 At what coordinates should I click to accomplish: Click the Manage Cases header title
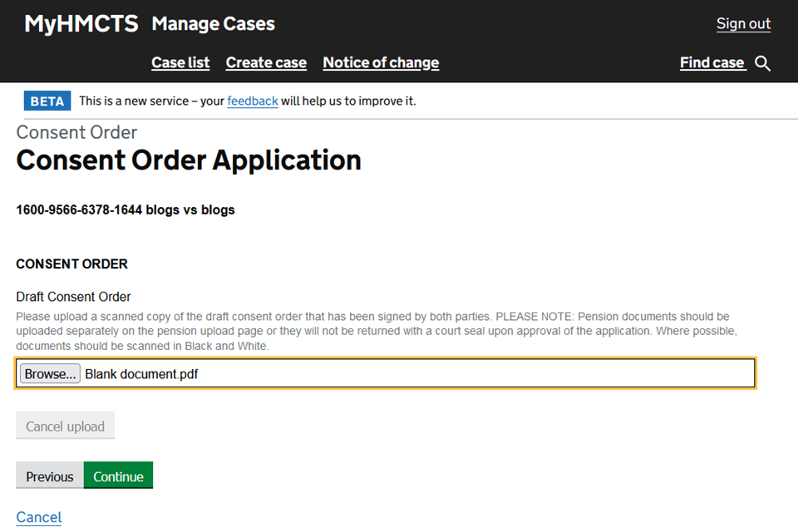pyautogui.click(x=213, y=24)
